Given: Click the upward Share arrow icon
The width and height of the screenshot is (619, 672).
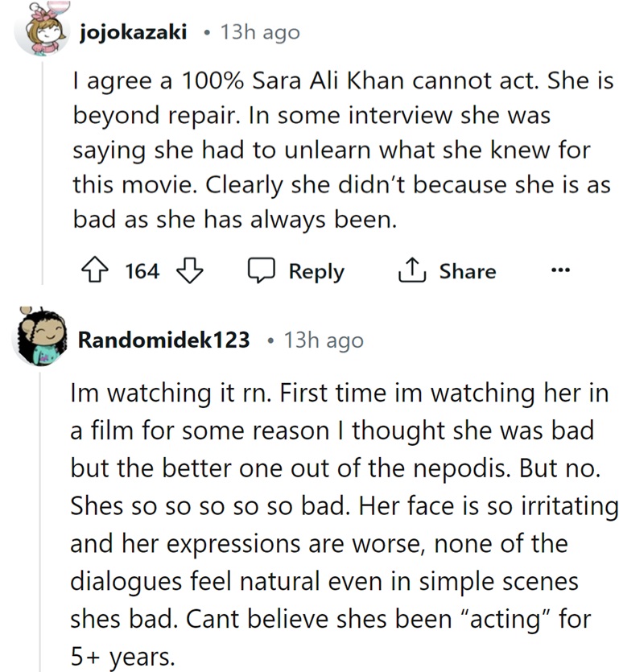Looking at the screenshot, I should click(x=413, y=270).
